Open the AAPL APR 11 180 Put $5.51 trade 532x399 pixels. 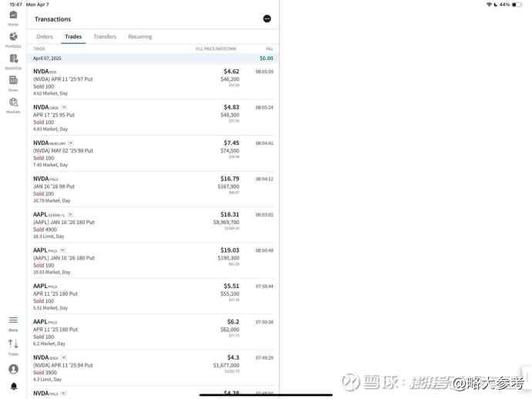(153, 297)
